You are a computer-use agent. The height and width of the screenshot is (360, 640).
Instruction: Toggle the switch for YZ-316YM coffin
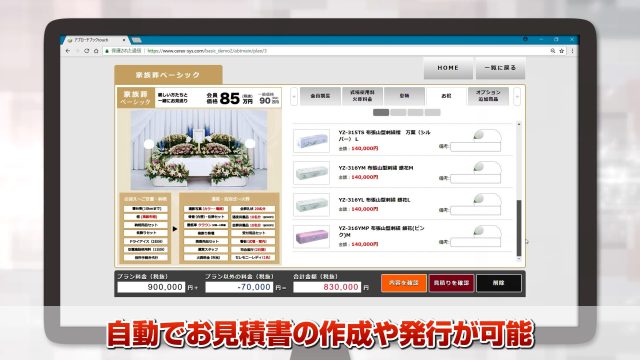tap(487, 167)
